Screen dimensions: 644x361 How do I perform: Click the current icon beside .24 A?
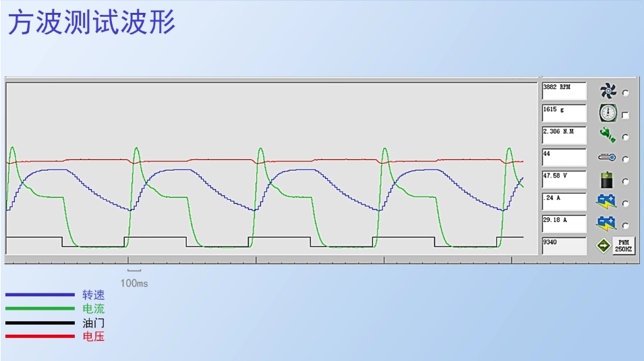607,202
